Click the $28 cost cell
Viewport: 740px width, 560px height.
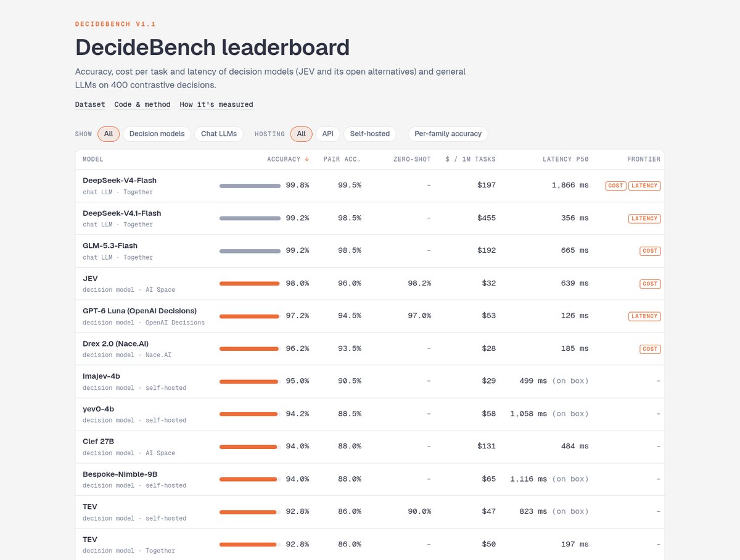489,349
